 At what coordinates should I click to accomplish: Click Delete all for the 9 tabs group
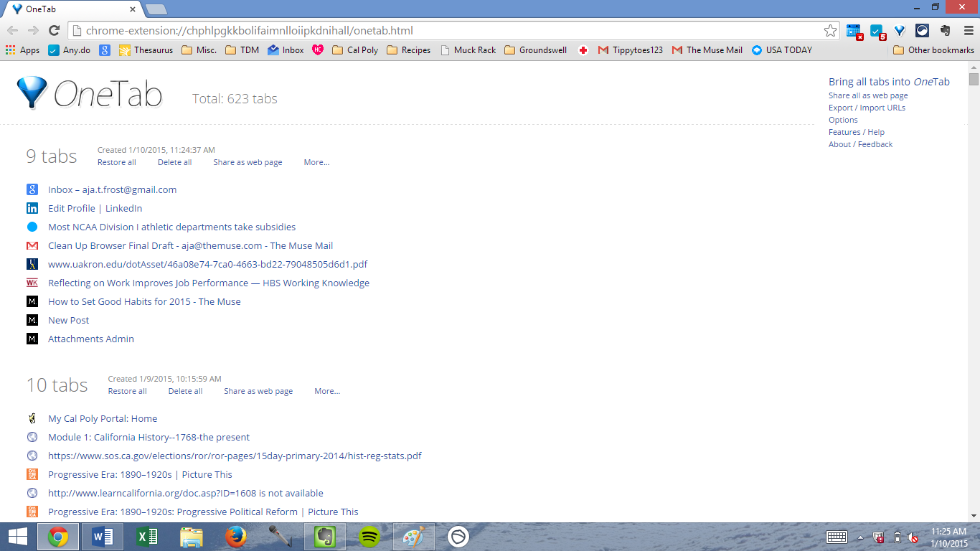[x=174, y=162]
